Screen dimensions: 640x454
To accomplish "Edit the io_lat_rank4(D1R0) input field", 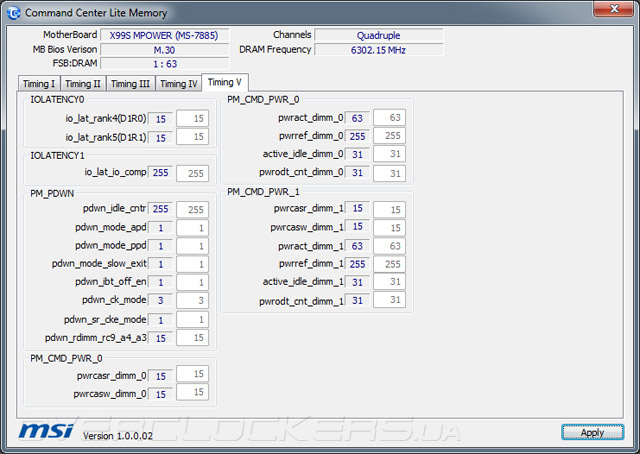I will click(193, 118).
